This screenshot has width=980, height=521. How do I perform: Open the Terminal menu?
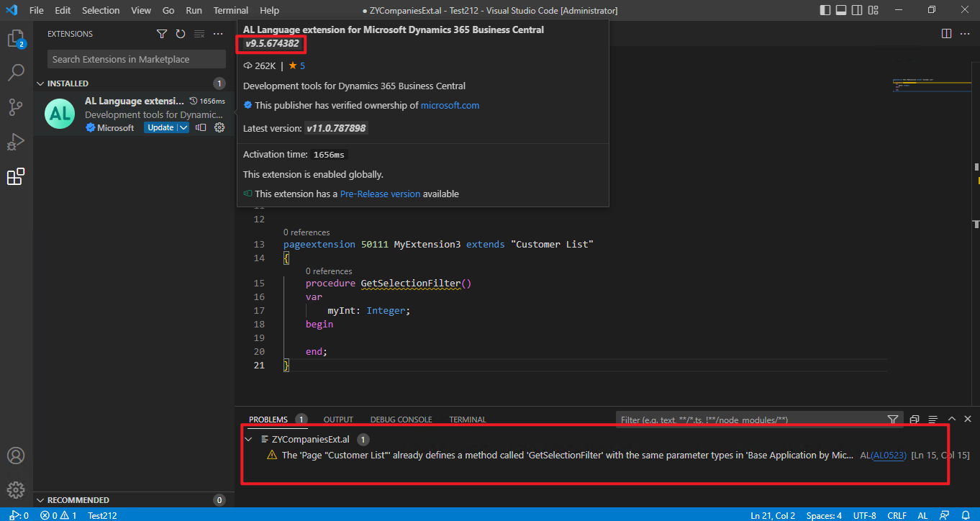point(230,10)
